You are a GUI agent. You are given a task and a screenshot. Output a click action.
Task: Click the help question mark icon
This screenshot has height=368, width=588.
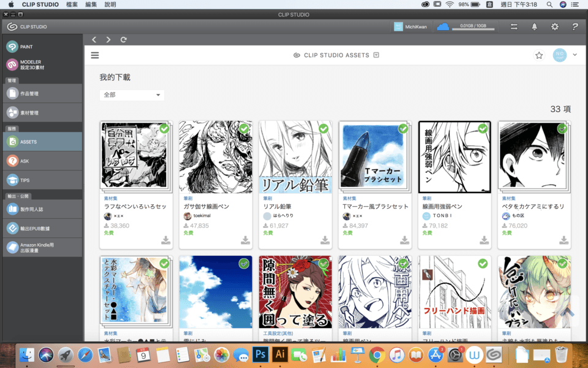point(575,26)
